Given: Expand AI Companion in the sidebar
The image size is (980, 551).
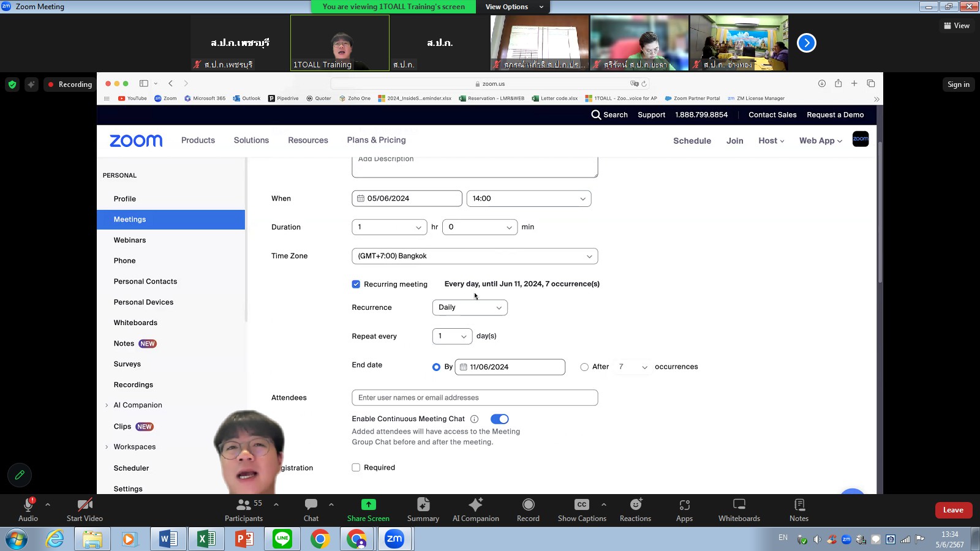Looking at the screenshot, I should pos(107,405).
